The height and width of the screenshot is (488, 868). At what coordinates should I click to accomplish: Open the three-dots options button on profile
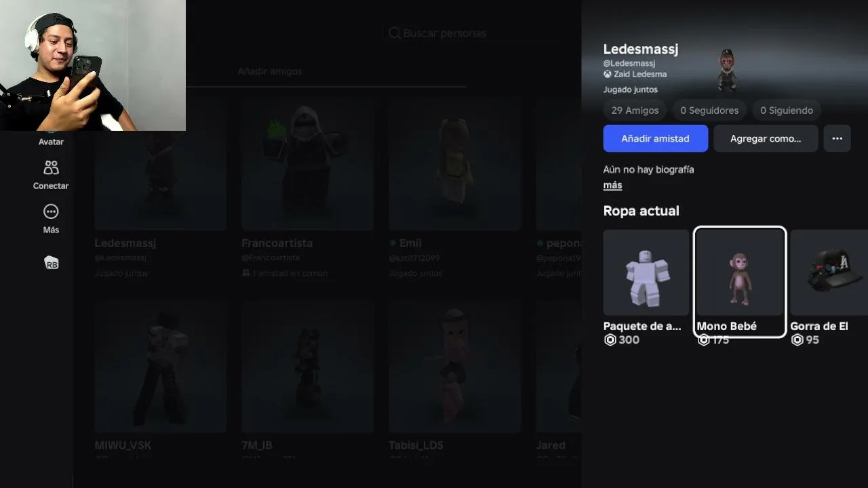(x=837, y=138)
